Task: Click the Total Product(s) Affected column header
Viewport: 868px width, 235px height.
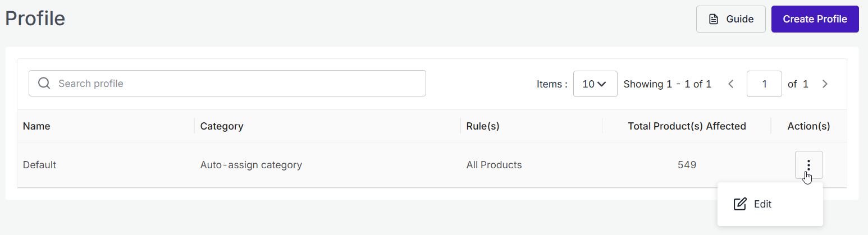Action: click(687, 126)
